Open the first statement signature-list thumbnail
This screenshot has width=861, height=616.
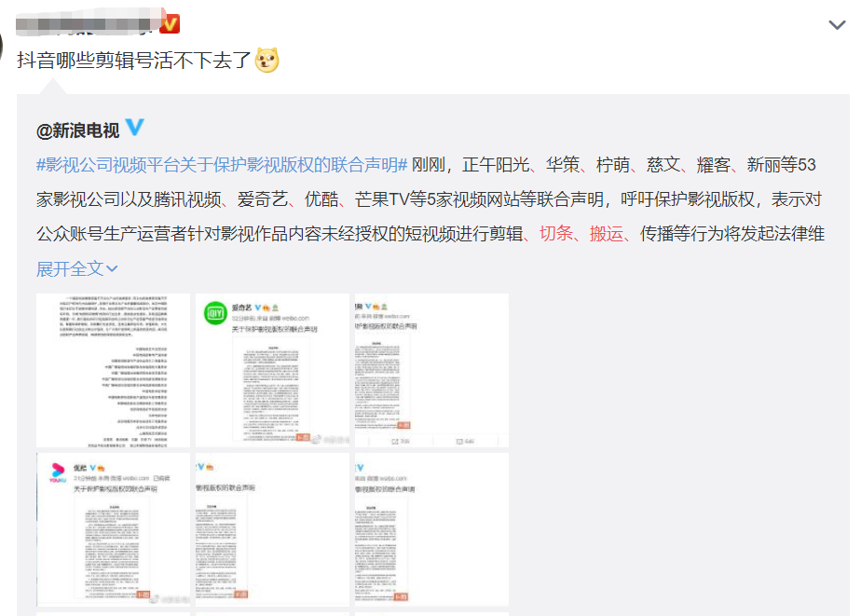click(x=113, y=371)
